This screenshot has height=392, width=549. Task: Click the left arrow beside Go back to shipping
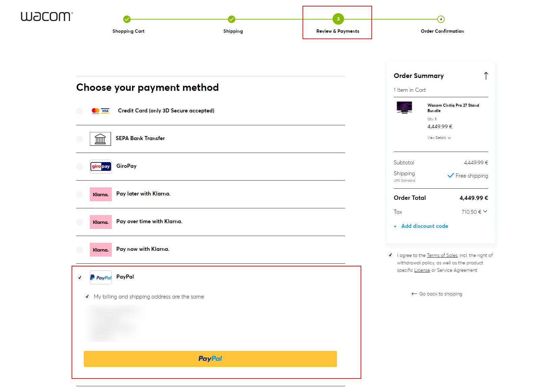[x=414, y=294]
